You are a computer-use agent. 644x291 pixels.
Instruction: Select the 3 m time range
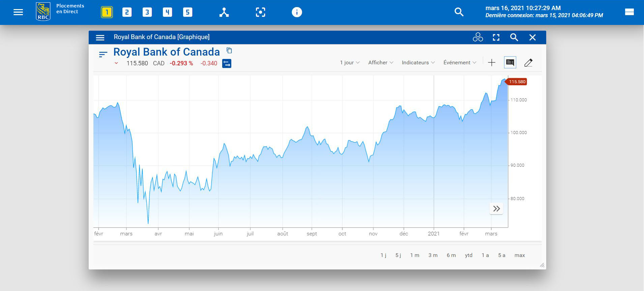point(433,255)
